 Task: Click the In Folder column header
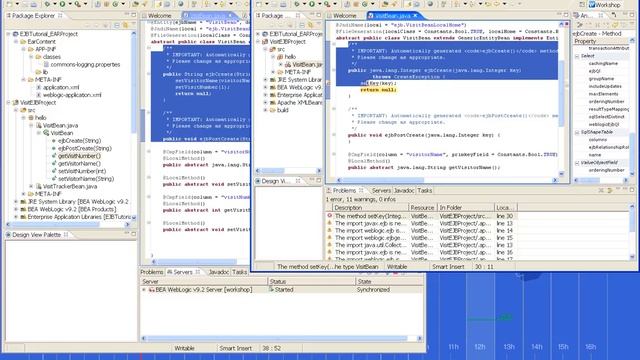point(465,207)
